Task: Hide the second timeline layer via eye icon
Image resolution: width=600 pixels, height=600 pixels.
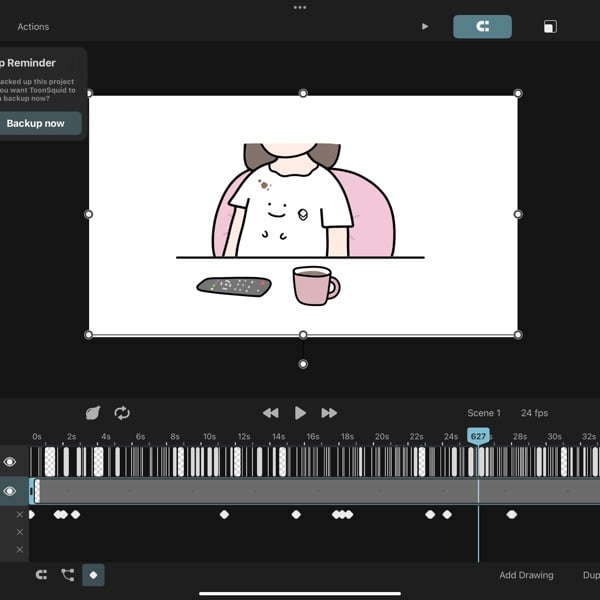Action: click(10, 491)
